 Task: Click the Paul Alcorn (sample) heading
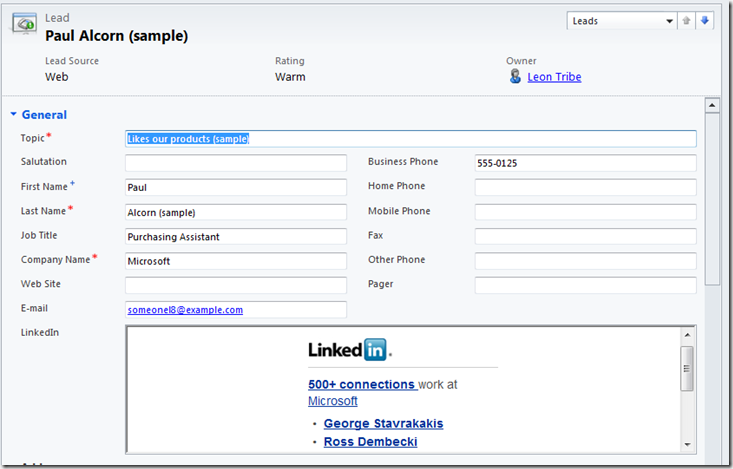click(116, 36)
